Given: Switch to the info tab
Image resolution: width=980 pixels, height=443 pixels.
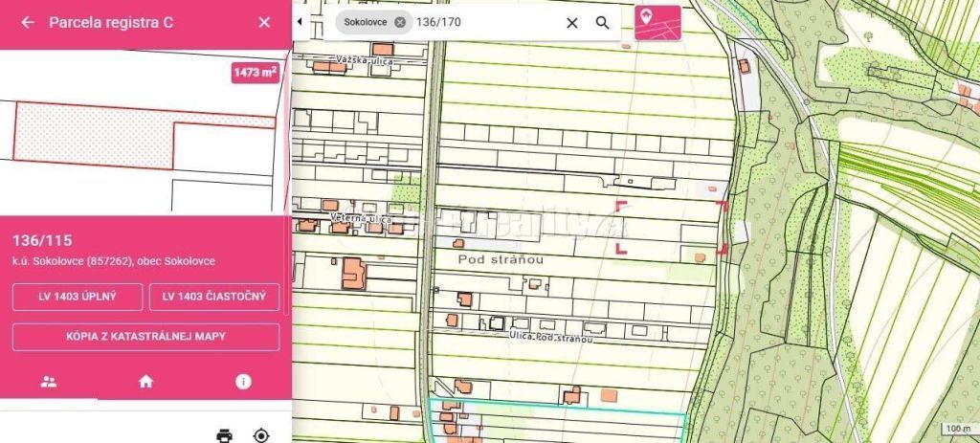Looking at the screenshot, I should [243, 382].
